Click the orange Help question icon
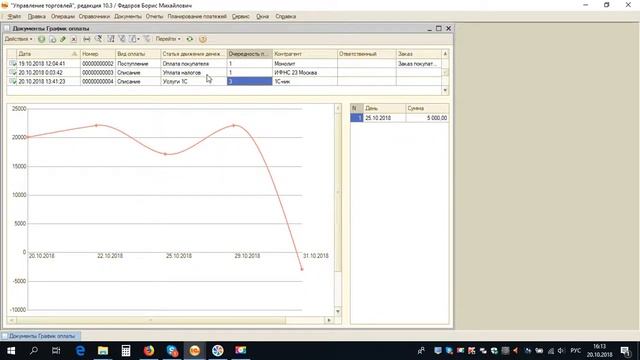Image resolution: width=640 pixels, height=360 pixels. (203, 39)
